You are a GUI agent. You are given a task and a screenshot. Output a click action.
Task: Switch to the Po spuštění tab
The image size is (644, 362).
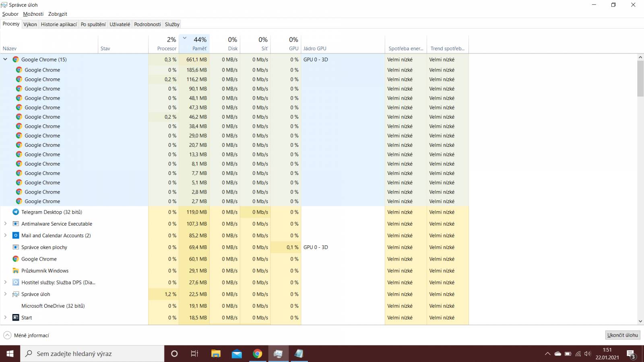93,25
